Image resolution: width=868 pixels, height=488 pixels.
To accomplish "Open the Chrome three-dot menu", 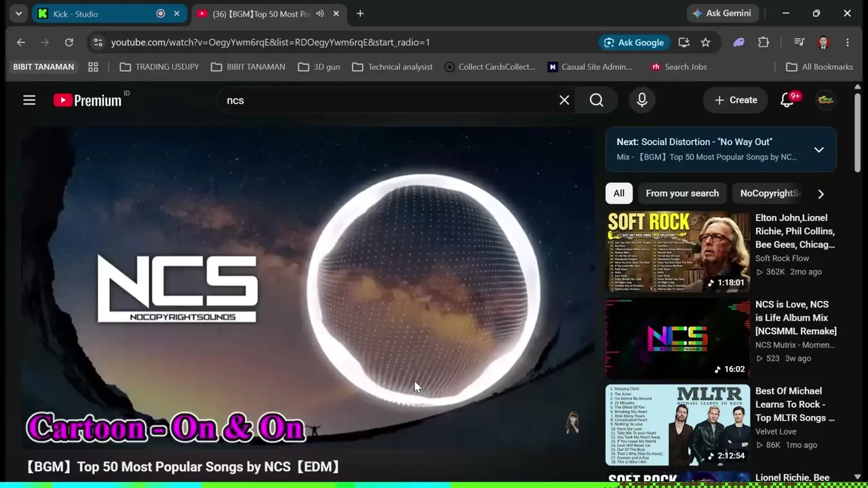I will (x=848, y=43).
